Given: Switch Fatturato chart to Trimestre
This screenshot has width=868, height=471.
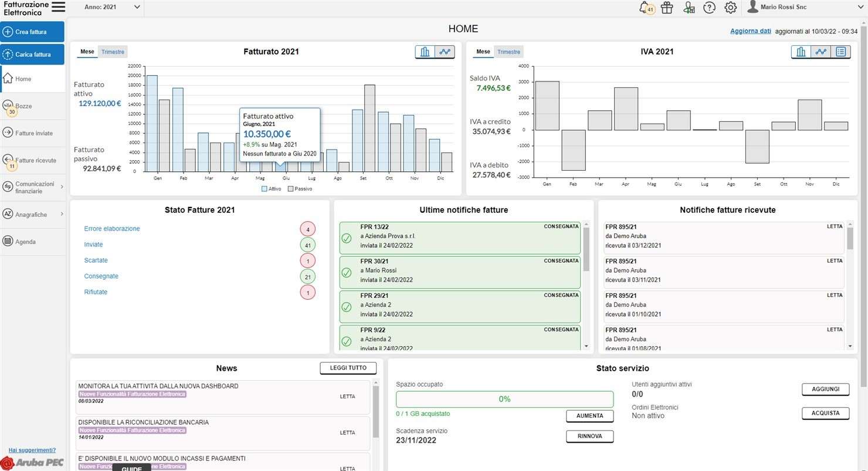Looking at the screenshot, I should click(x=113, y=52).
